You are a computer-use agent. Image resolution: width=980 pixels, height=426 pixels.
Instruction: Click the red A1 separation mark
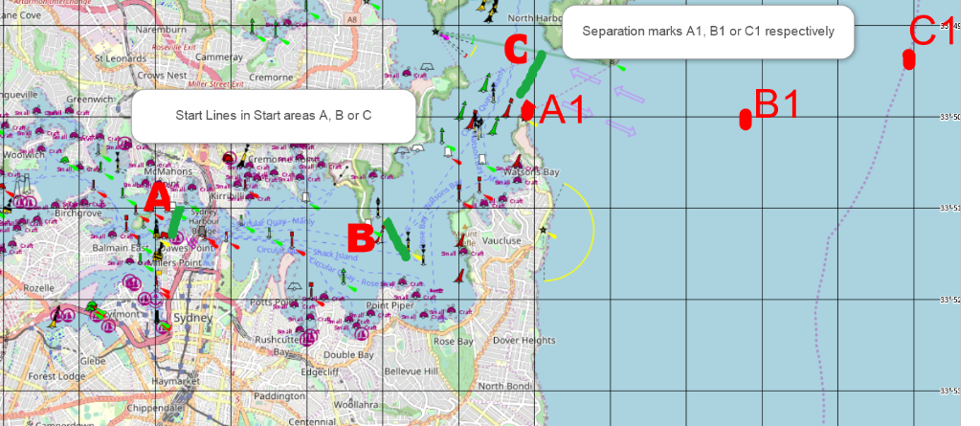click(527, 109)
